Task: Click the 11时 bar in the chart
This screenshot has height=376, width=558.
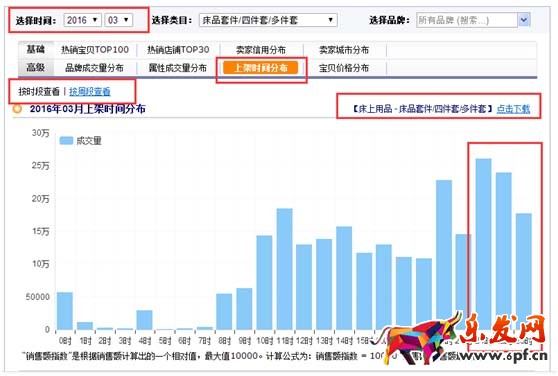Action: click(x=285, y=269)
